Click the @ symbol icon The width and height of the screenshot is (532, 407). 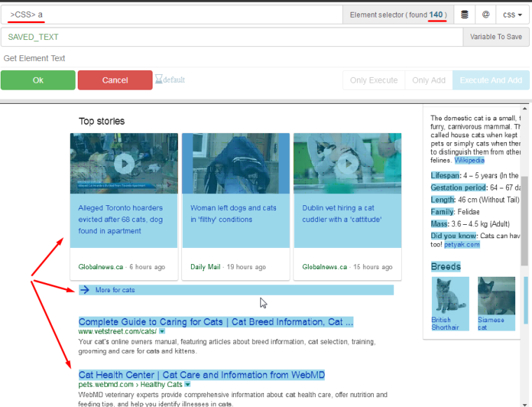click(x=486, y=14)
